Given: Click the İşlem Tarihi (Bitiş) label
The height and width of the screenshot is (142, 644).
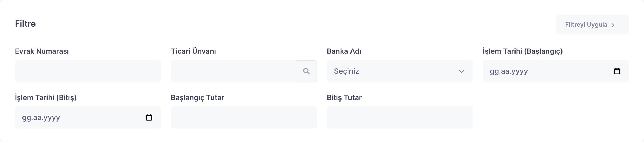Looking at the screenshot, I should coord(45,97).
